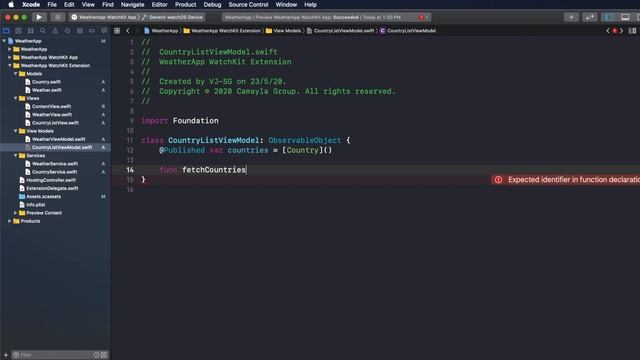Open CountryService.swift file
Image resolution: width=640 pixels, height=360 pixels.
pos(54,172)
